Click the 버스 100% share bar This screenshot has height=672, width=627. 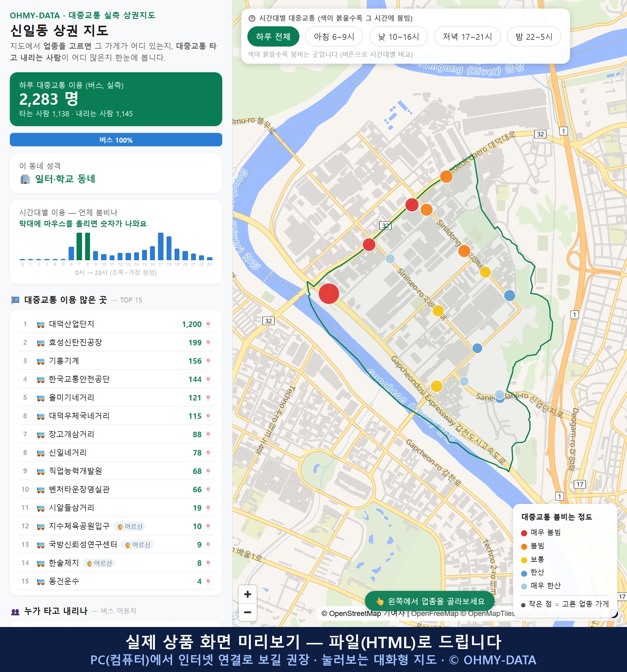pyautogui.click(x=116, y=140)
